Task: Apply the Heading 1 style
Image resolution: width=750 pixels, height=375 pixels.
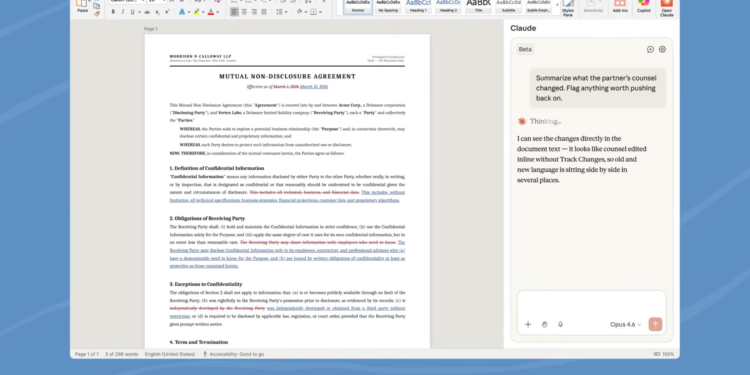Action: 418,6
